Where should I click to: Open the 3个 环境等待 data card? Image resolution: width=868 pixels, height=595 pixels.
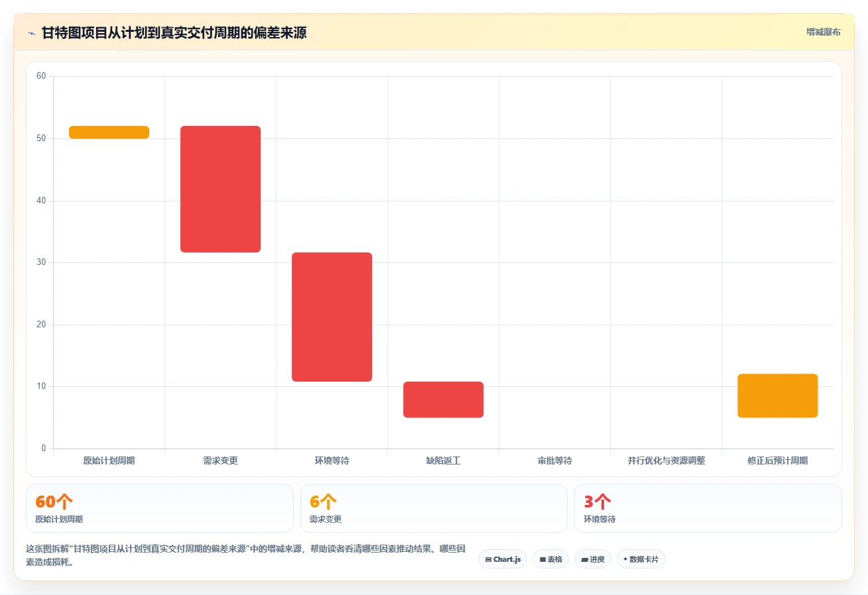coord(708,508)
